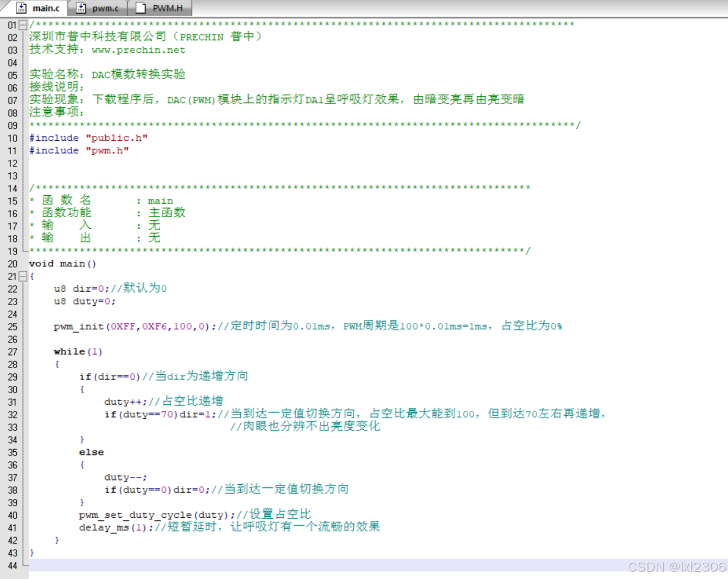Screen dimensions: 728x579
Task: Click line number 25 in the gutter
Action: point(13,327)
